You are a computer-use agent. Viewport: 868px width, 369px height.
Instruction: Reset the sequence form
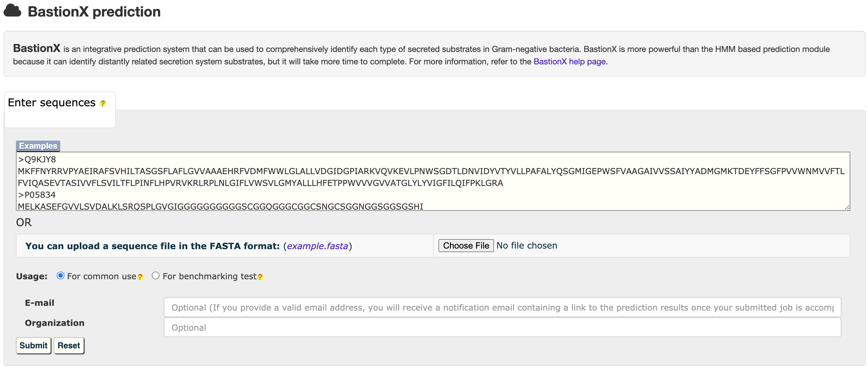(69, 345)
